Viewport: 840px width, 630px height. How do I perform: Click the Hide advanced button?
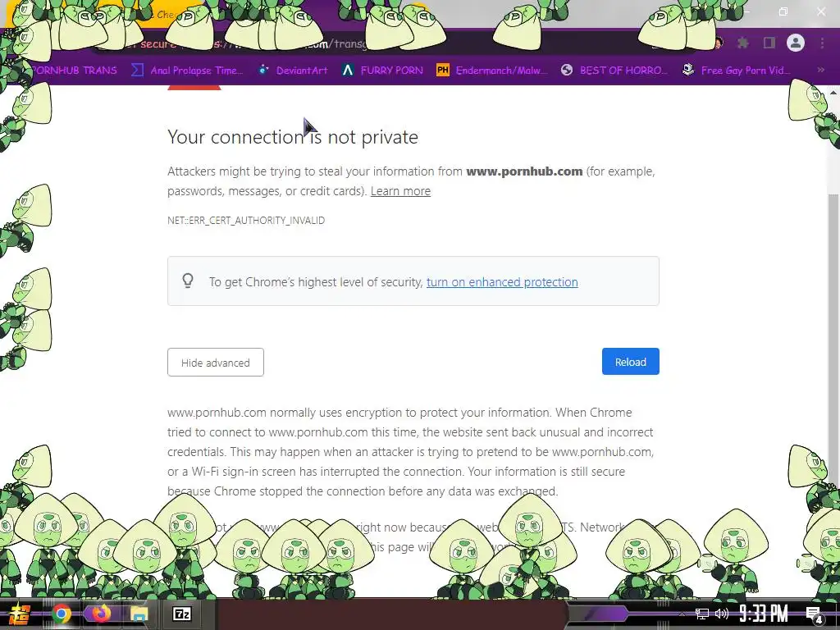coord(216,362)
